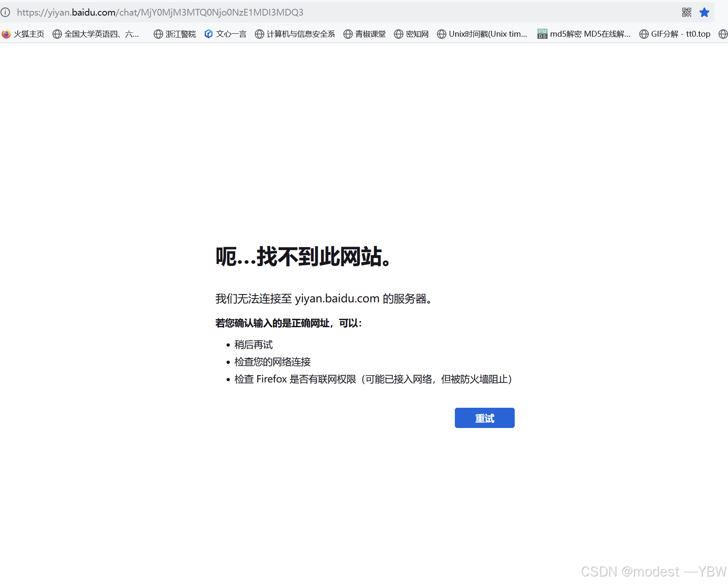Click the bullet text 稍后再试
Image resolution: width=728 pixels, height=584 pixels.
pyautogui.click(x=253, y=344)
